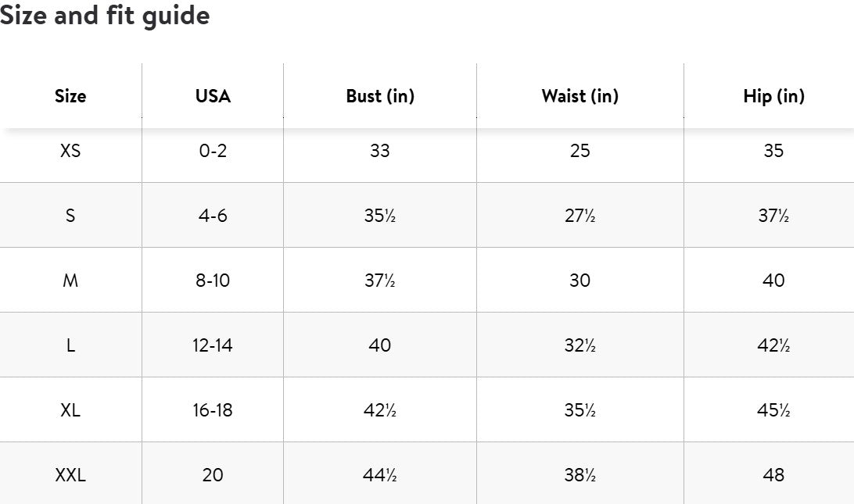This screenshot has width=854, height=504.
Task: Click the USA 12-14 cell
Action: pyautogui.click(x=213, y=345)
